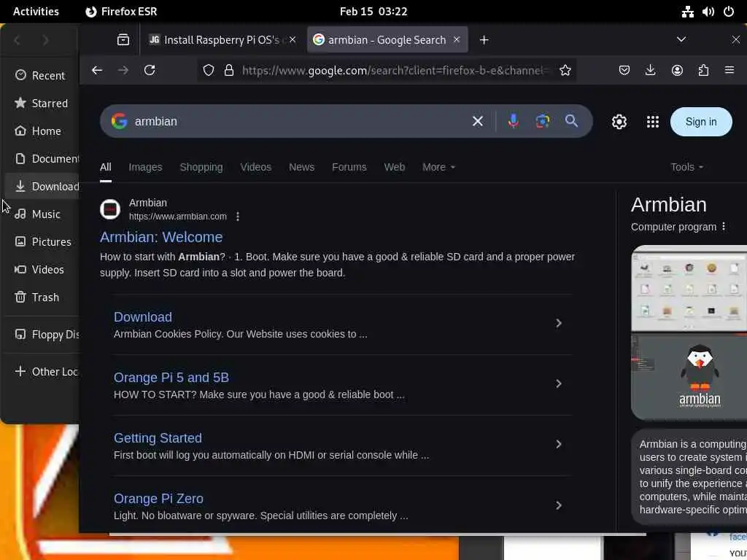Click the Firefox address bar URL
747x560 pixels.
coord(395,71)
